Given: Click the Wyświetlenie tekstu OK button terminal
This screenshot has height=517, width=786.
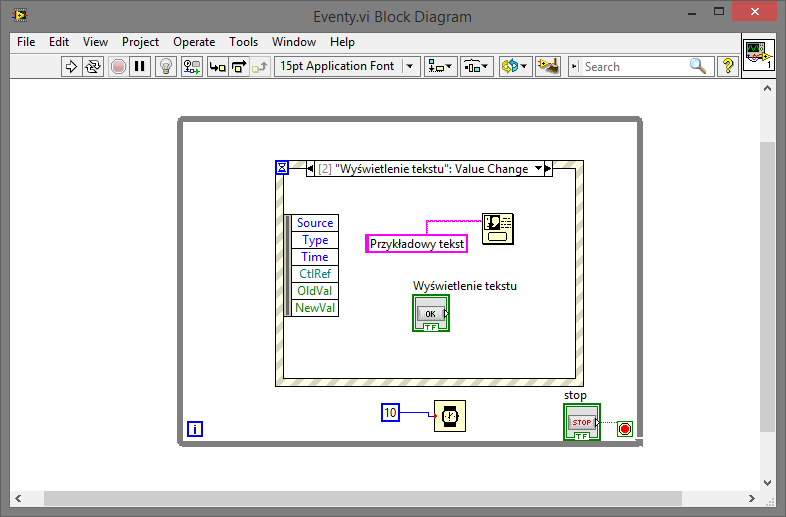Looking at the screenshot, I should 431,313.
